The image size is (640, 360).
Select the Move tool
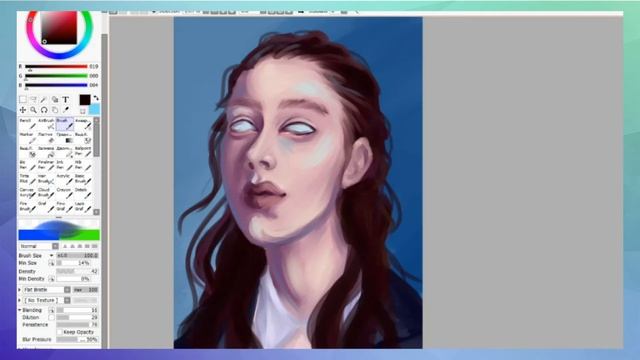(x=23, y=110)
